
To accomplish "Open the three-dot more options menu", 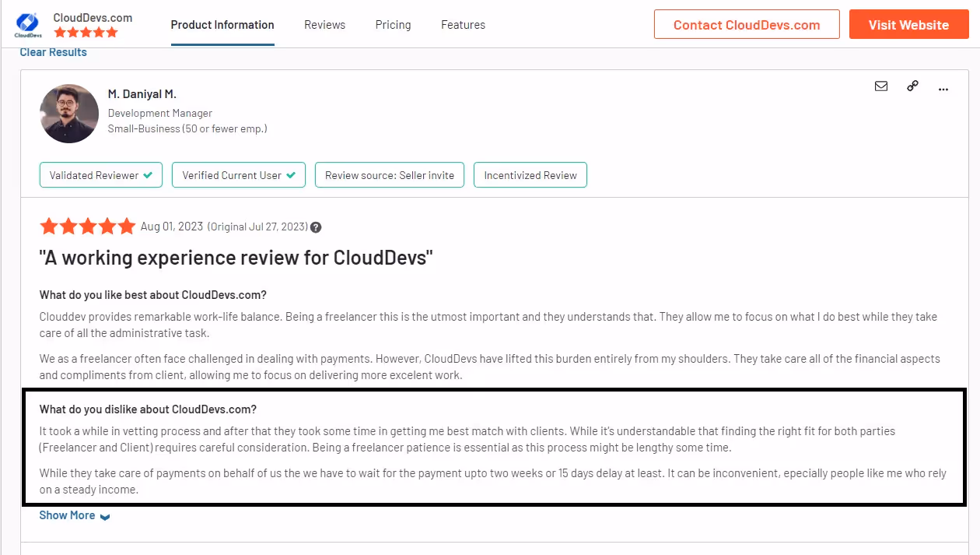I will tap(943, 90).
